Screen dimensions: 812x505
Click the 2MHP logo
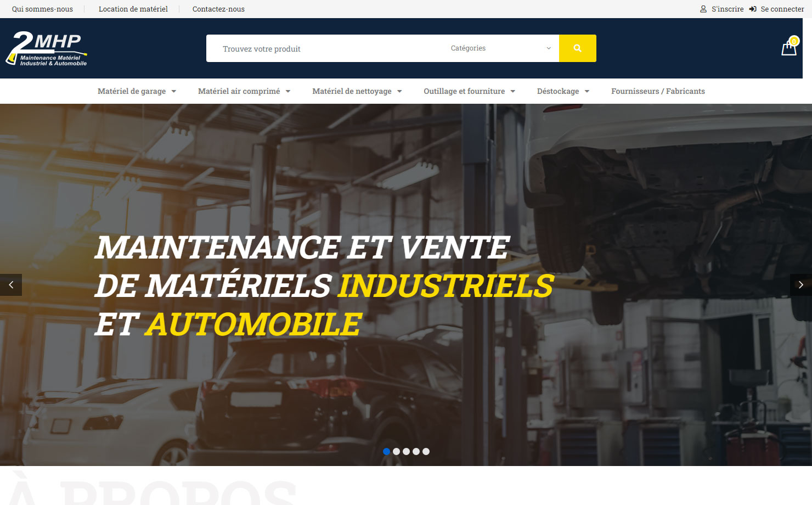[x=47, y=48]
